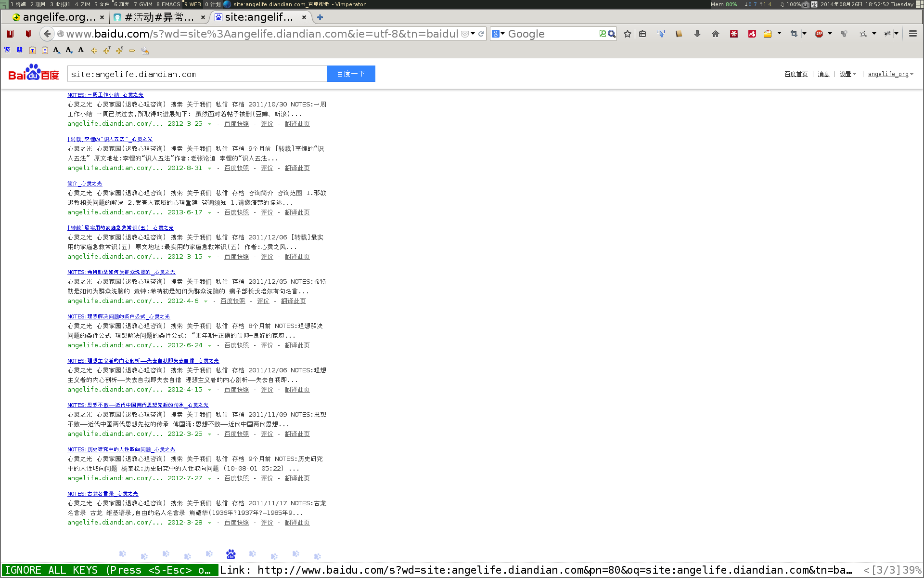This screenshot has height=578, width=924.
Task: Click the Adblock Plus ABP icon
Action: tap(819, 34)
